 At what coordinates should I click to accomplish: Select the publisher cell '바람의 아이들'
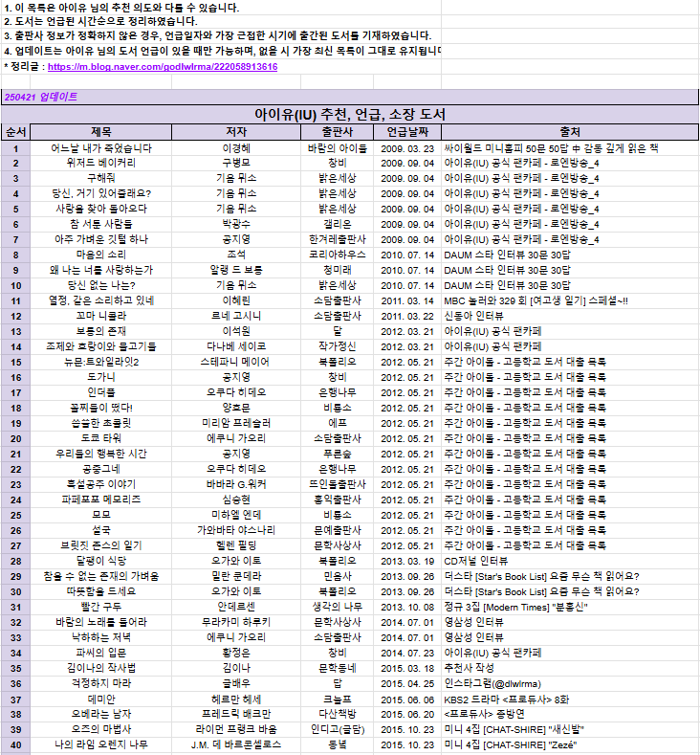[x=338, y=148]
